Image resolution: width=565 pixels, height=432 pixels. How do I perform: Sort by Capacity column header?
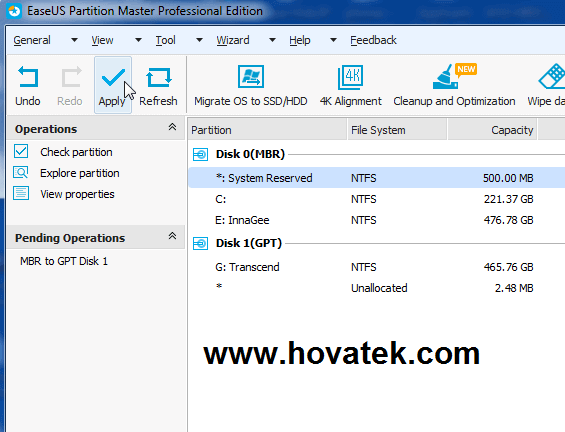click(x=492, y=130)
